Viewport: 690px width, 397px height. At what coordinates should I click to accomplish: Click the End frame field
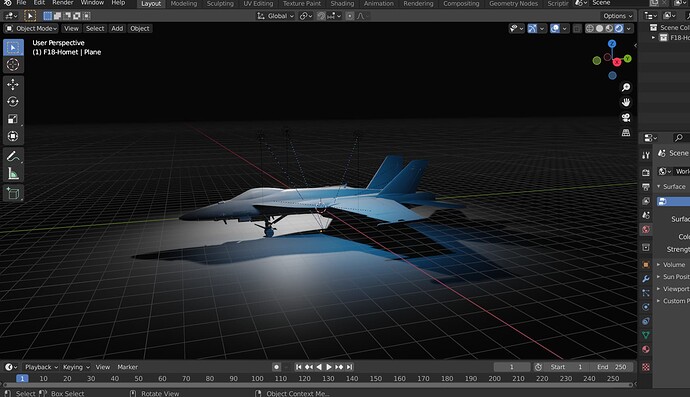(612, 367)
